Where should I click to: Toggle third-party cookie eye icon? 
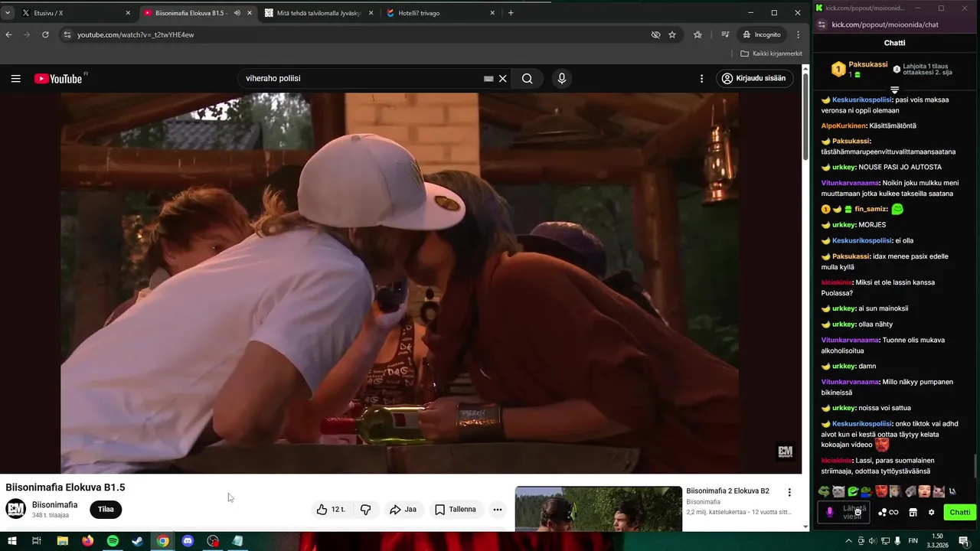655,34
